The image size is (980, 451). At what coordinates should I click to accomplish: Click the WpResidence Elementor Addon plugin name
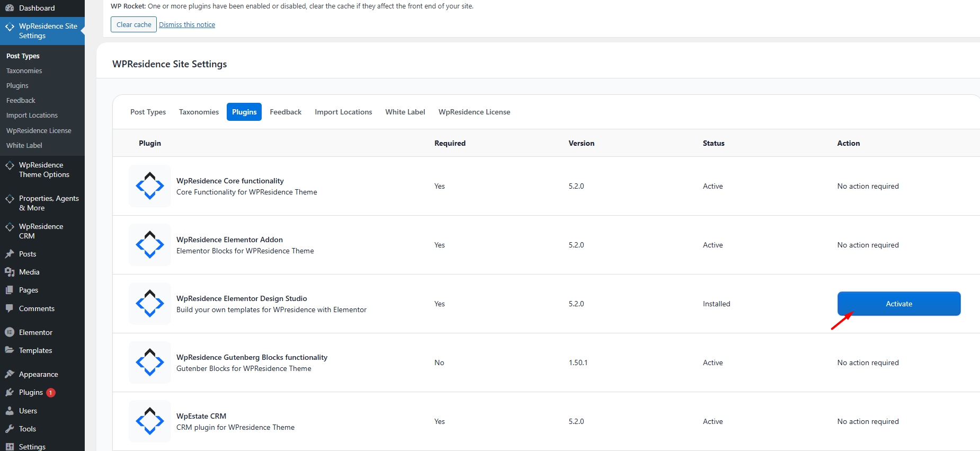229,240
